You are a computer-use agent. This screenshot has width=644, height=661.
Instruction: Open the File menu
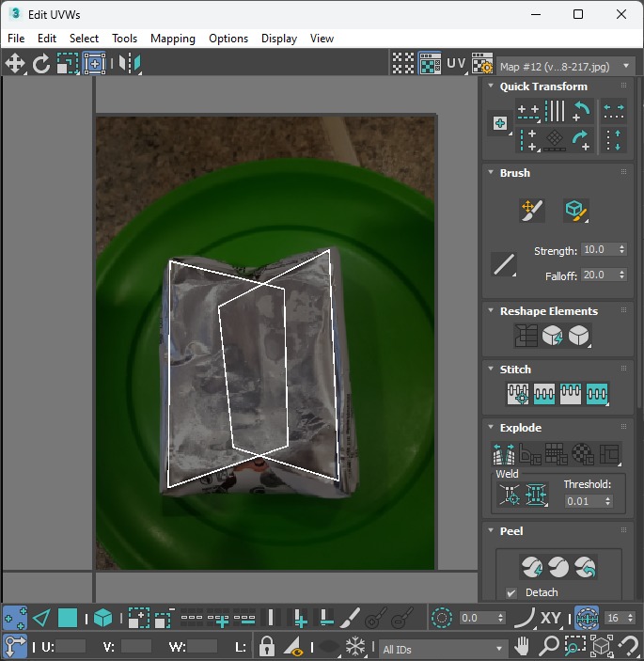(16, 39)
